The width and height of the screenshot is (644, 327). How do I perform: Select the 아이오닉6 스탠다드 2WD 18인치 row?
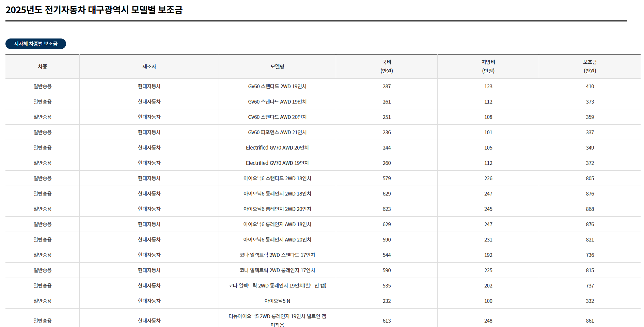pyautogui.click(x=277, y=178)
